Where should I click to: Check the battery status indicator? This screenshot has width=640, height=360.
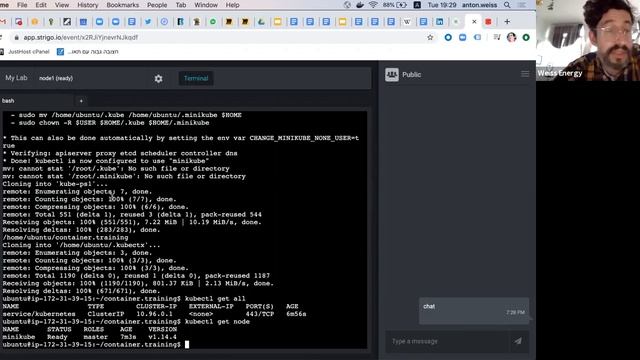[x=395, y=5]
